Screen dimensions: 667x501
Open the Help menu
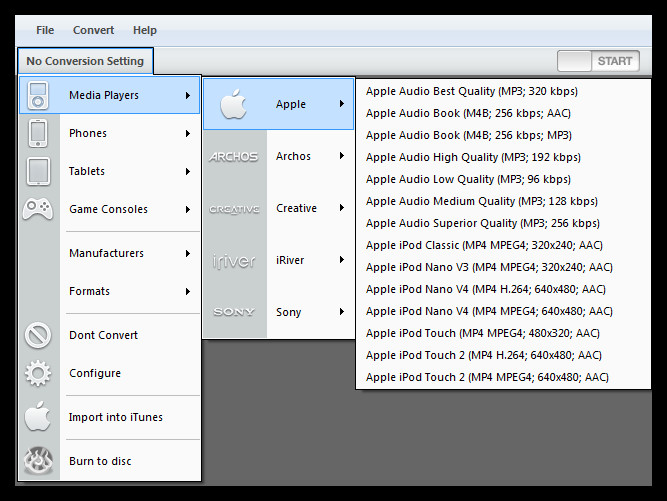coord(145,30)
